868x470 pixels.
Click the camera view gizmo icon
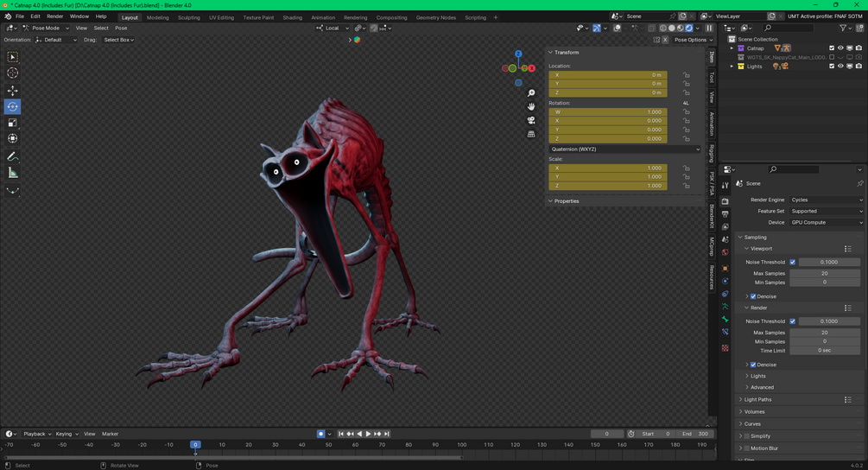[531, 120]
